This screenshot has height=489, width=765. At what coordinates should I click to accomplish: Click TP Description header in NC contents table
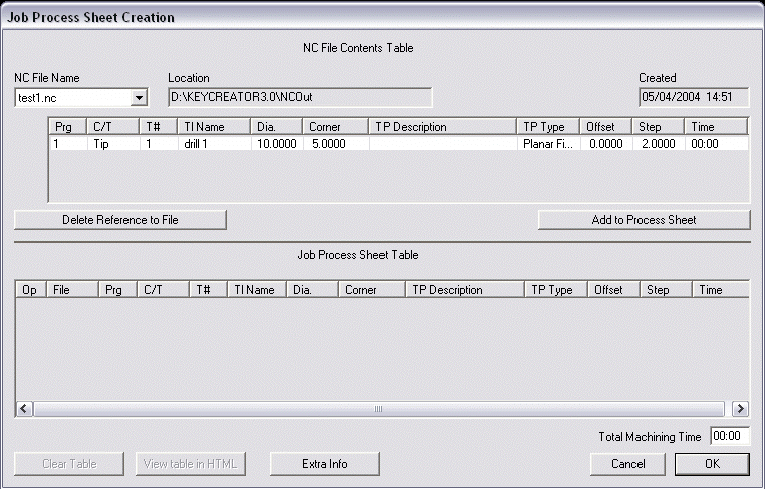pyautogui.click(x=443, y=127)
